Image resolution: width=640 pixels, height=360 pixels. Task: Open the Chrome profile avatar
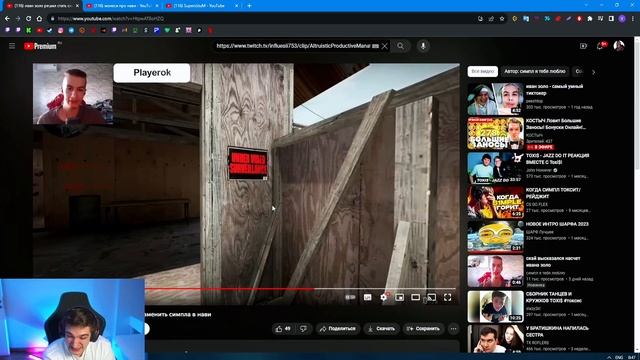click(x=622, y=18)
